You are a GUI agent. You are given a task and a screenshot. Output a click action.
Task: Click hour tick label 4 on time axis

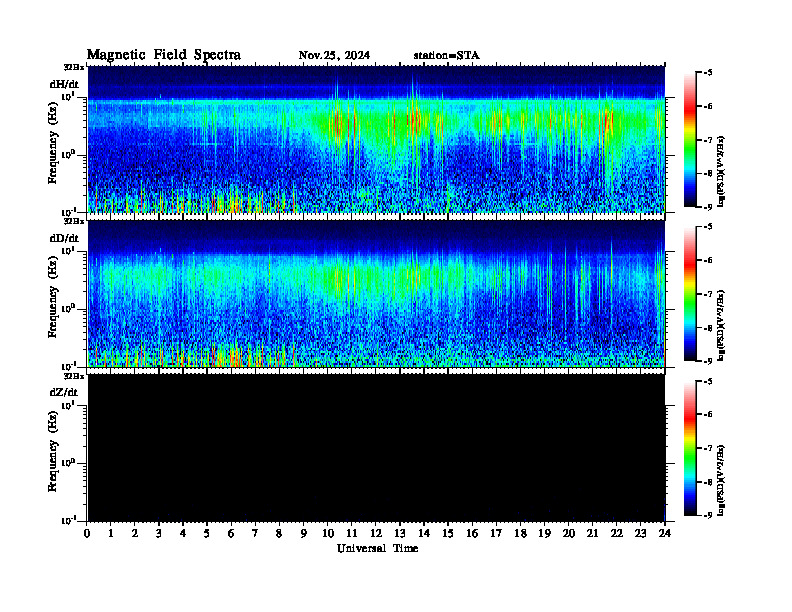[183, 534]
